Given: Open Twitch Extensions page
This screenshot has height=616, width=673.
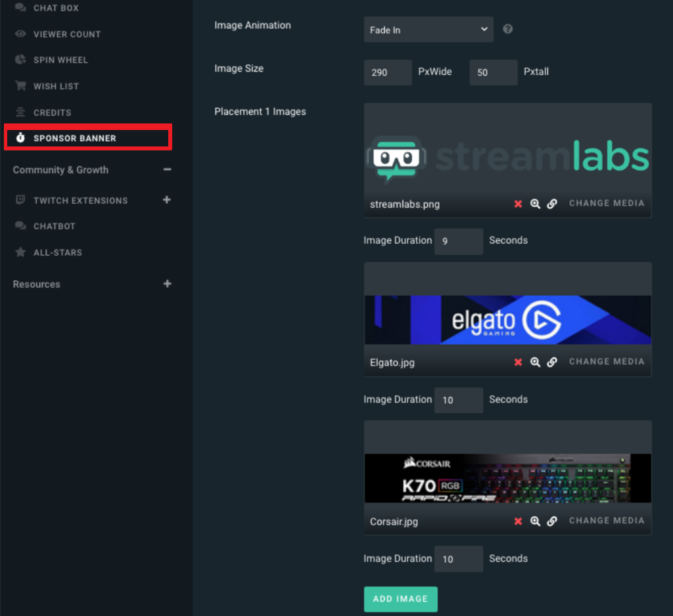Looking at the screenshot, I should tap(81, 200).
